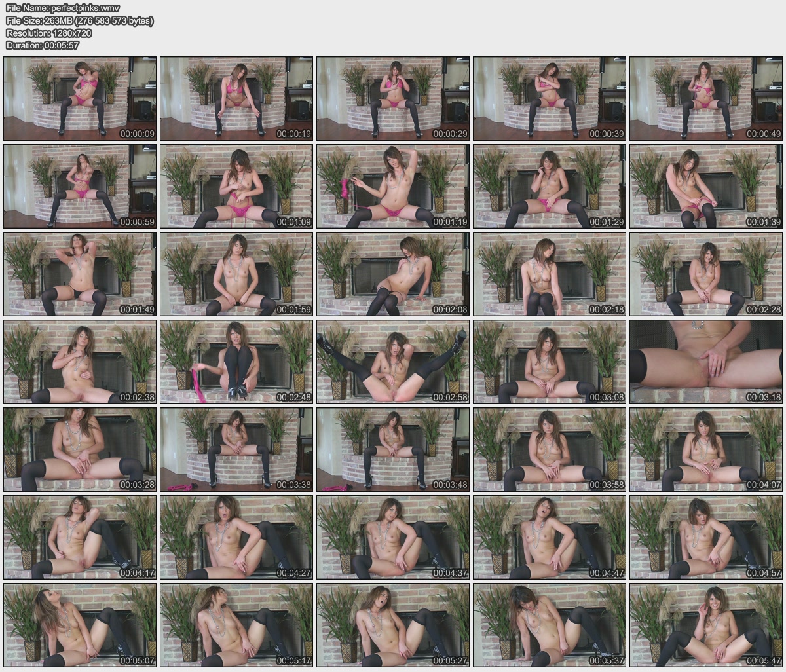Select the thumbnail marked 00:01:09

point(236,186)
